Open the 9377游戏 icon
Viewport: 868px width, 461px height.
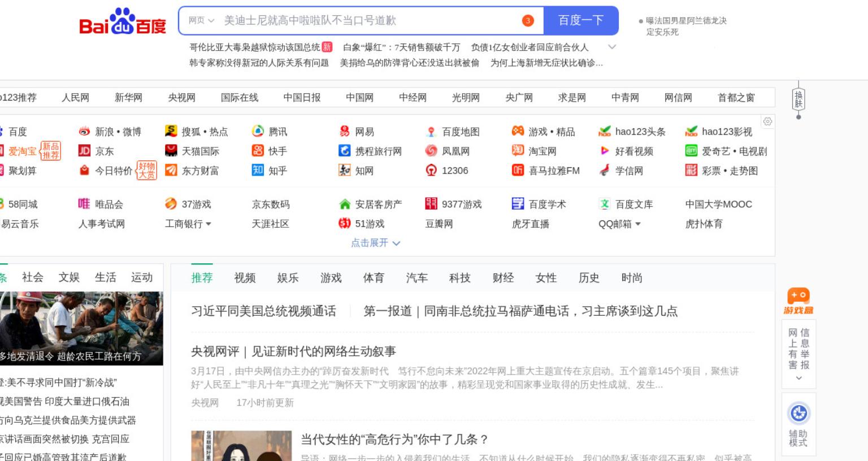431,204
